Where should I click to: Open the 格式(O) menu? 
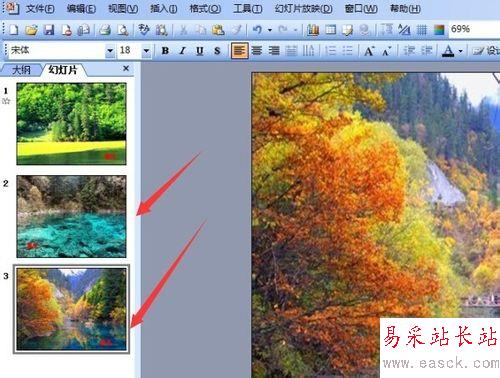pos(205,9)
